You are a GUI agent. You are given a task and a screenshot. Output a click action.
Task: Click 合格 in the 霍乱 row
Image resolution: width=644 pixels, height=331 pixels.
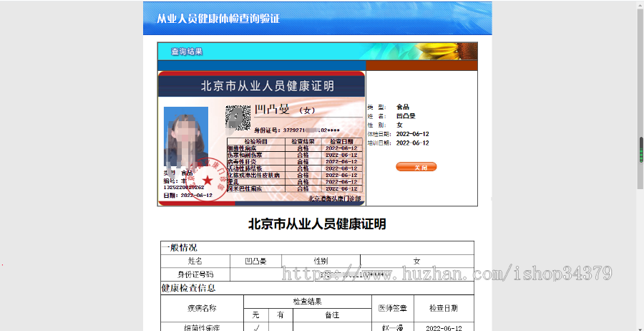point(303,182)
